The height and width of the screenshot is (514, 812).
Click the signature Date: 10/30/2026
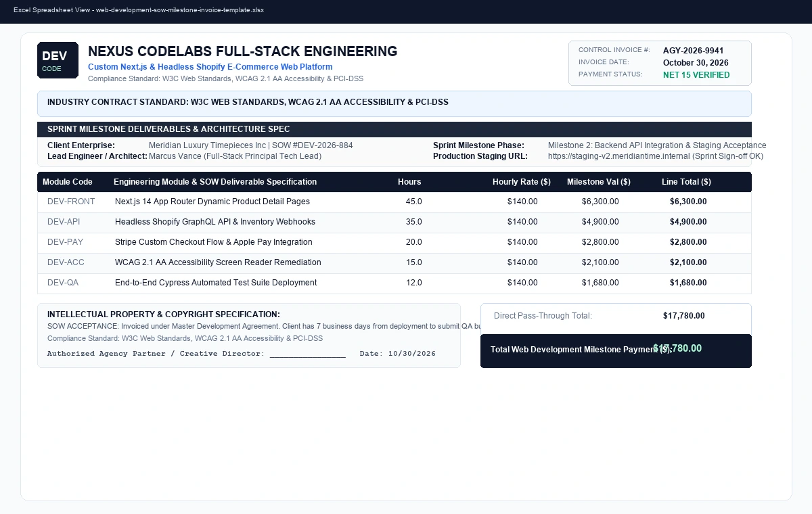click(x=398, y=354)
